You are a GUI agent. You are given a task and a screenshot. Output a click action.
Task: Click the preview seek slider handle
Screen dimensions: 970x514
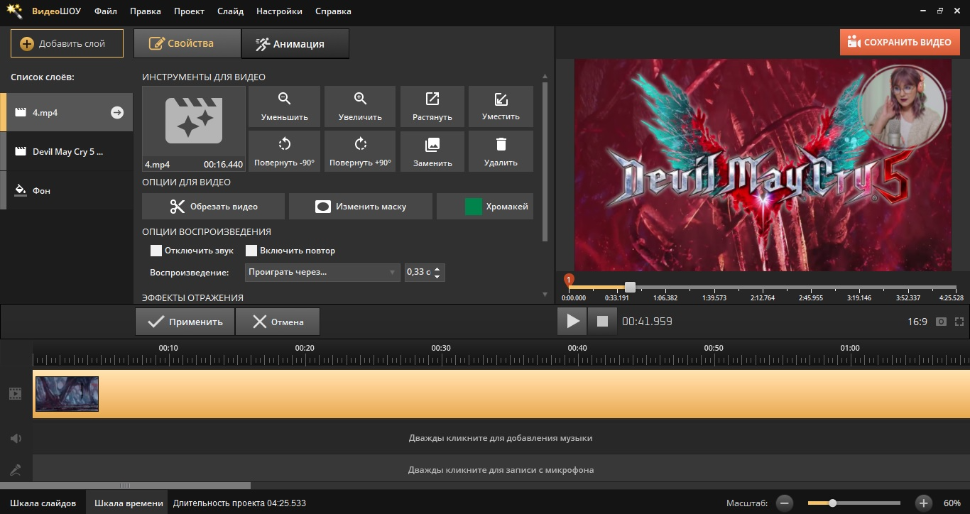[630, 287]
